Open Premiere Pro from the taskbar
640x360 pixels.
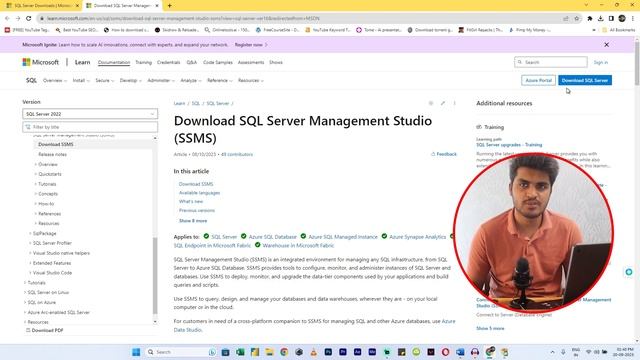click(x=343, y=352)
